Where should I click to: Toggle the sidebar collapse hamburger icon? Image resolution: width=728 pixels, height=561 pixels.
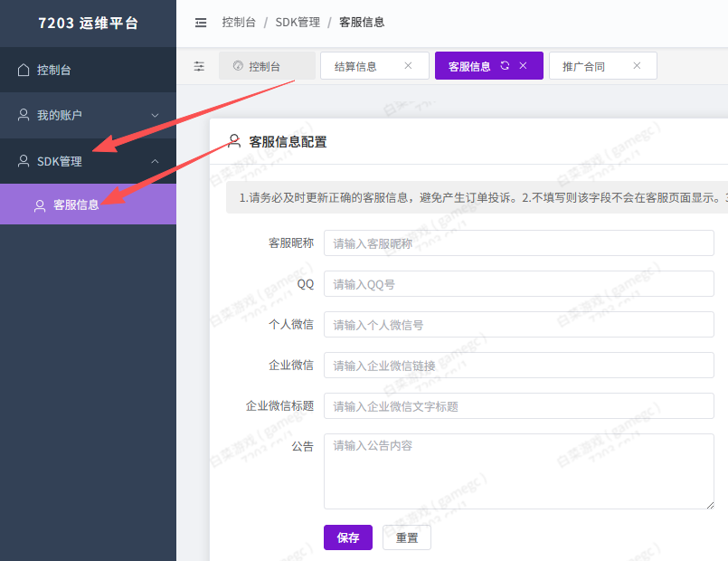coord(201,23)
